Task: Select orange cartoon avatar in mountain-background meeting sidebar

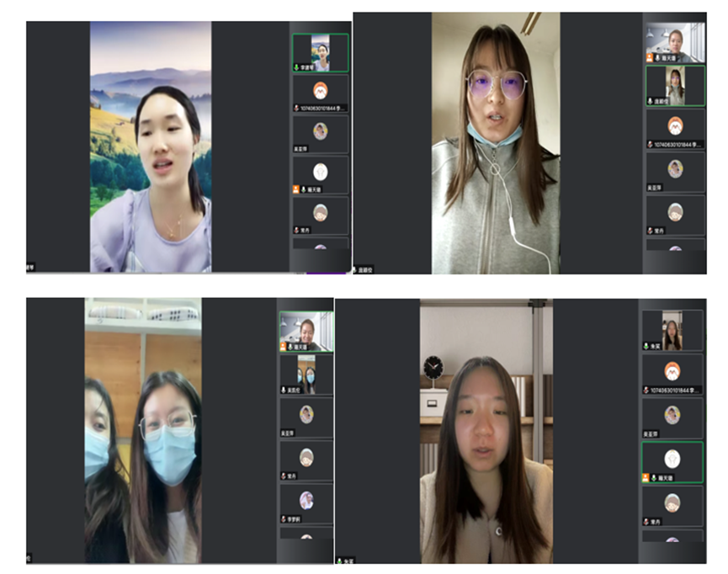Action: (x=320, y=90)
